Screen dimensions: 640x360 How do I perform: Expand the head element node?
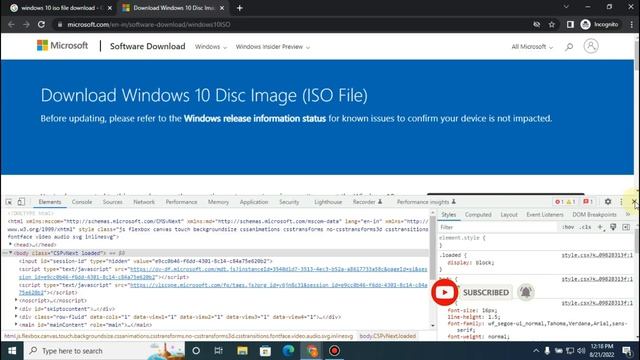pos(11,245)
